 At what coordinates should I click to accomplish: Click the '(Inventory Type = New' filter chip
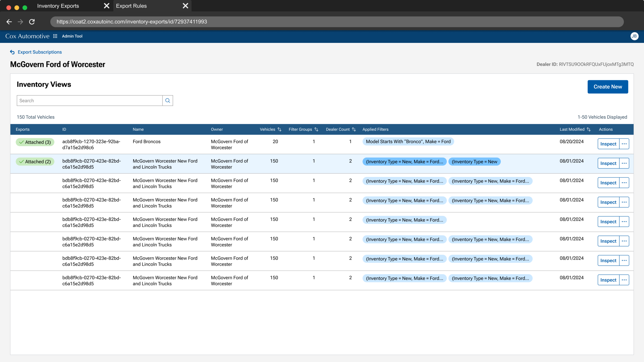(x=474, y=162)
